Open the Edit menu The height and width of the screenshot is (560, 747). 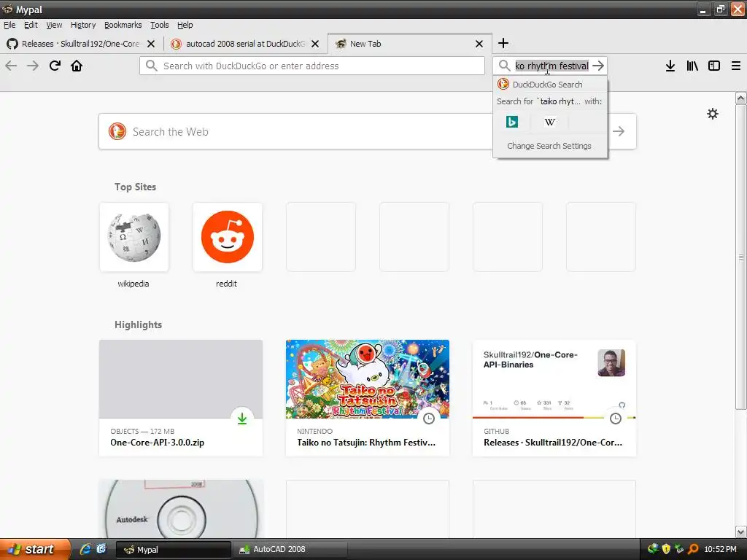pos(31,25)
